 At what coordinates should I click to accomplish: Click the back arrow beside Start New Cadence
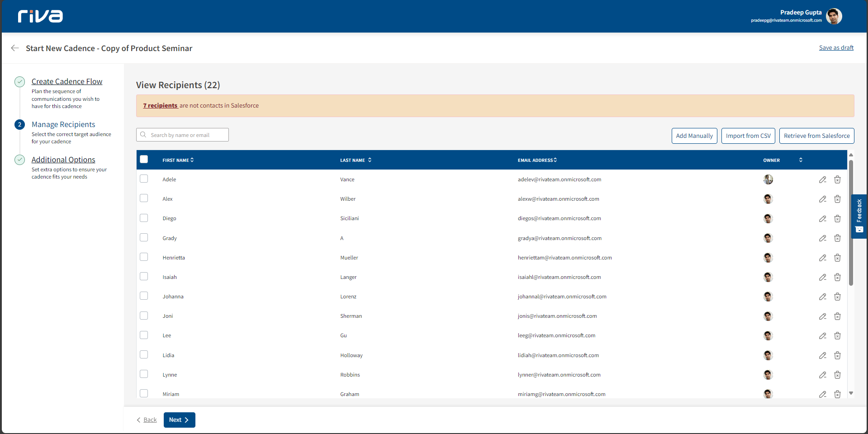point(15,48)
